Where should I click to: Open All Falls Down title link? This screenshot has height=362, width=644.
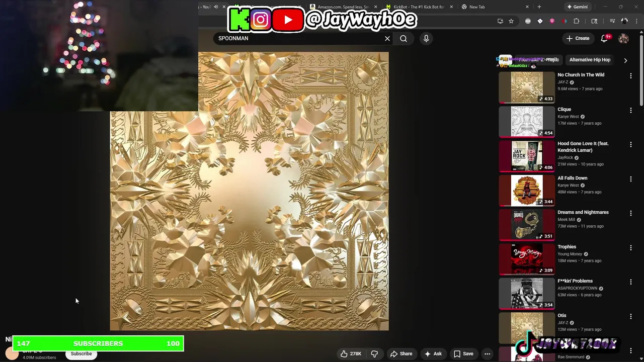tap(572, 178)
